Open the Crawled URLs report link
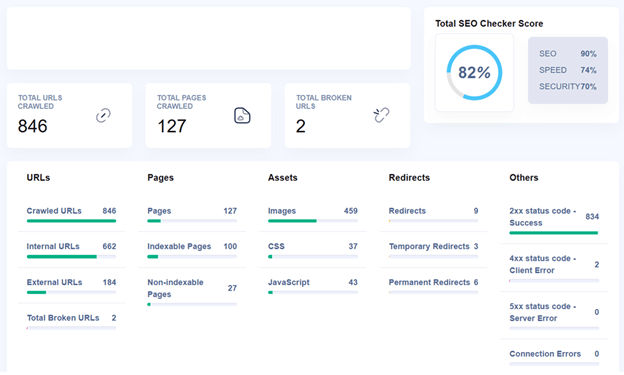 pos(54,211)
